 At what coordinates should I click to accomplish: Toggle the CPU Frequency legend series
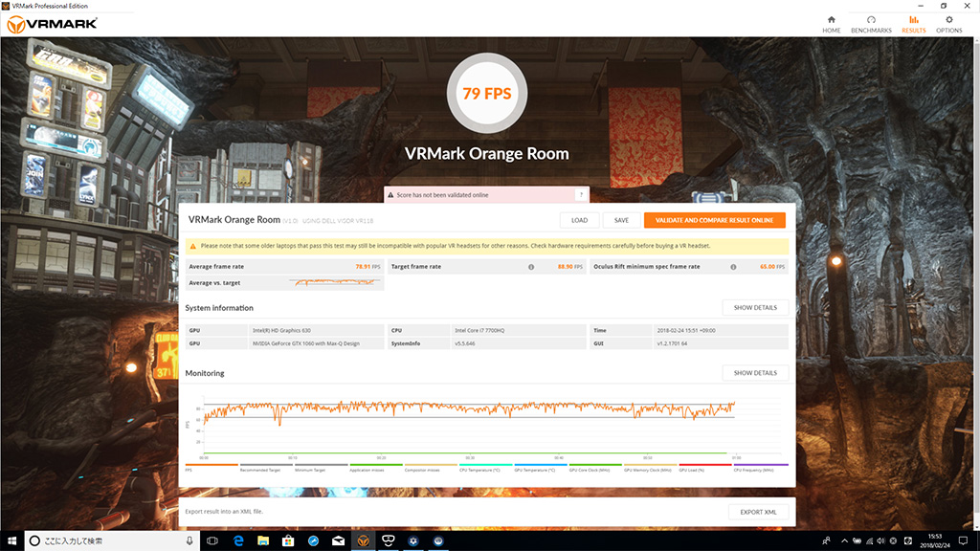(761, 467)
